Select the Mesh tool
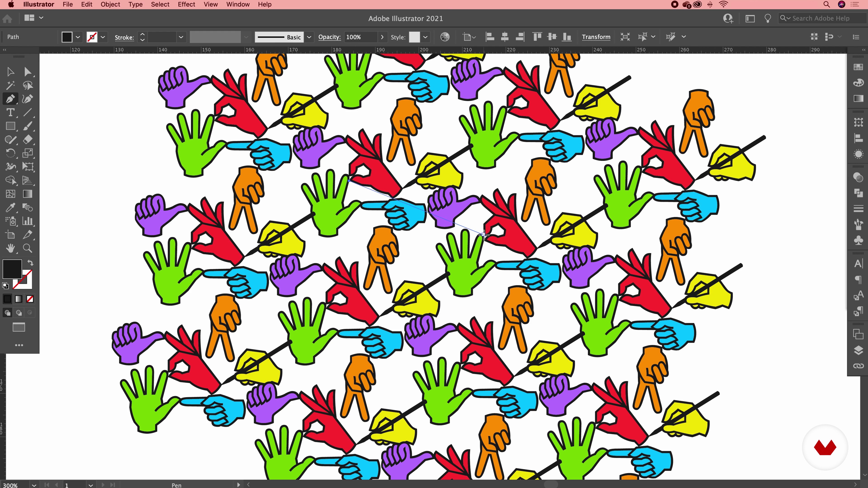The image size is (868, 488). pos(10,194)
